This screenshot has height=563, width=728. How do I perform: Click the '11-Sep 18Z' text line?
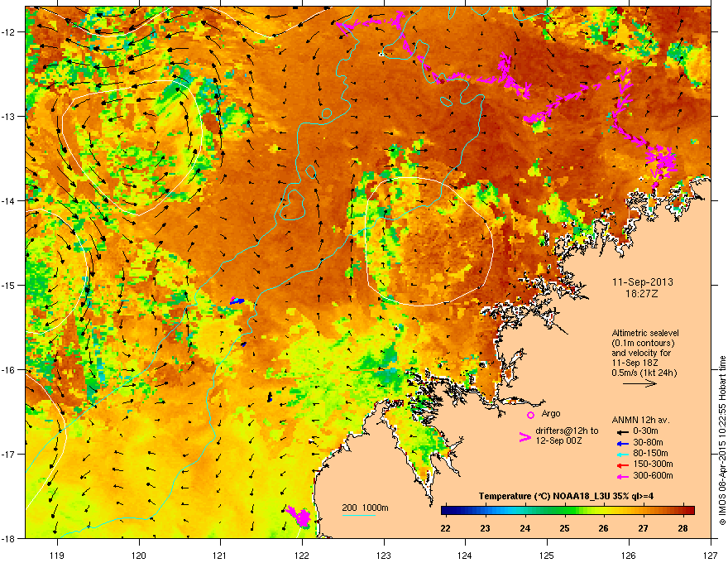point(635,363)
